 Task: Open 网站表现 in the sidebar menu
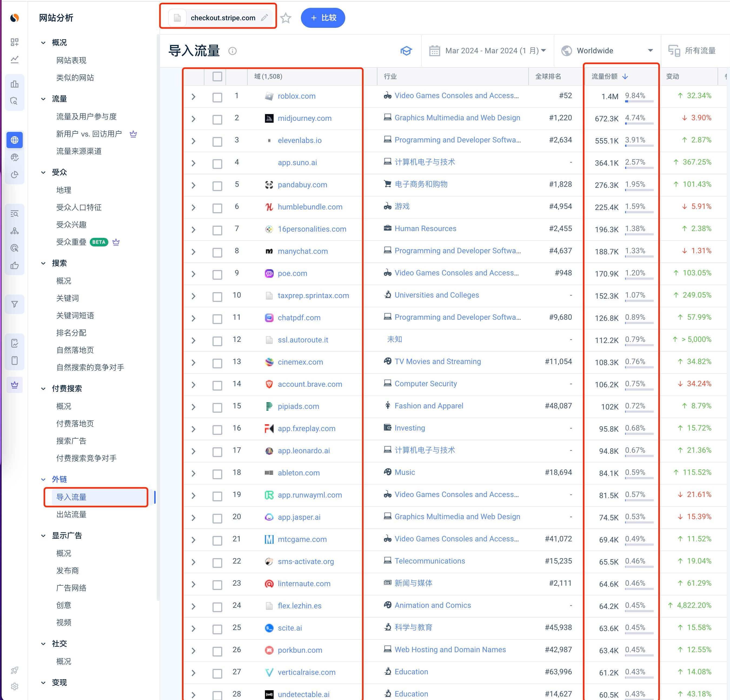click(71, 60)
